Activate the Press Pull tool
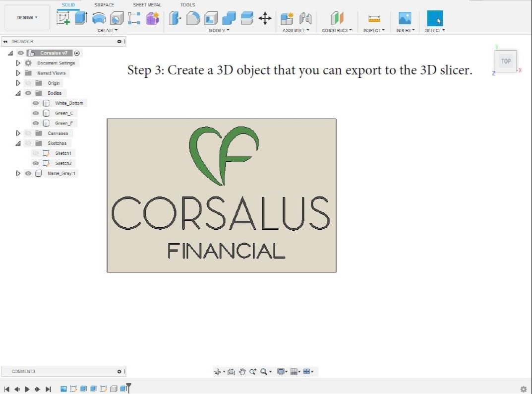 pos(175,18)
